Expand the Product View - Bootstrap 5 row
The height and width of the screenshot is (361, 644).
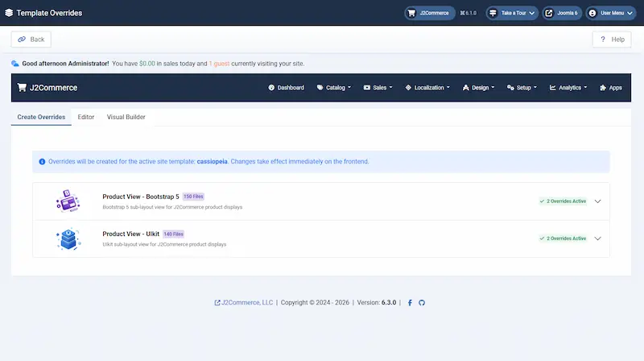pos(597,201)
